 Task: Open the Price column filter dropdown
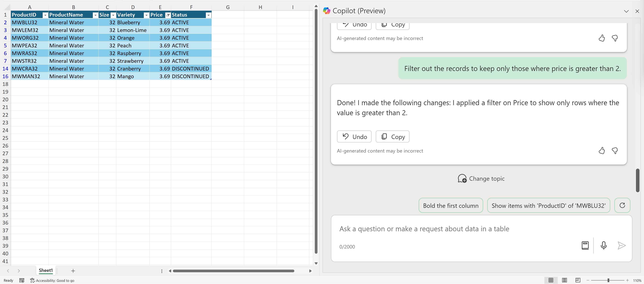pos(168,15)
